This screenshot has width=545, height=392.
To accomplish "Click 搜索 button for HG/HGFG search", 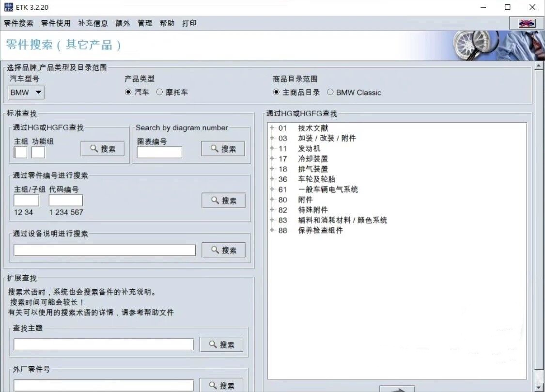I will pos(103,149).
